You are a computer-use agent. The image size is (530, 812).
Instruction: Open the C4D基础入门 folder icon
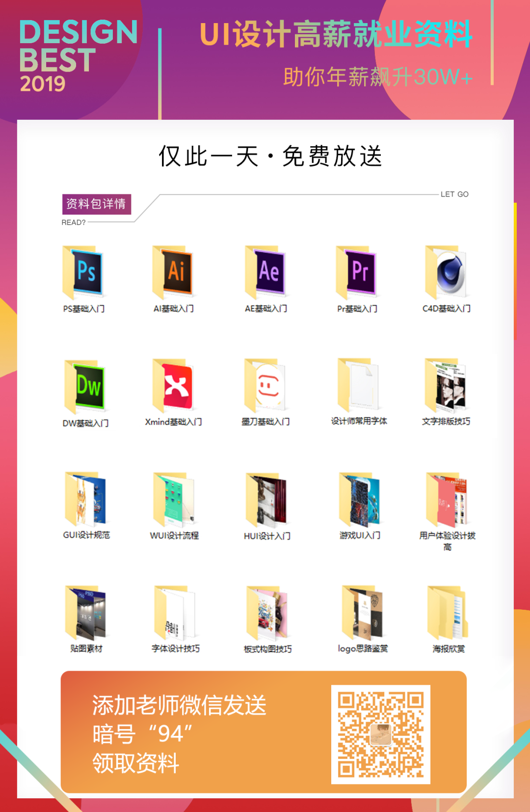[x=446, y=272]
